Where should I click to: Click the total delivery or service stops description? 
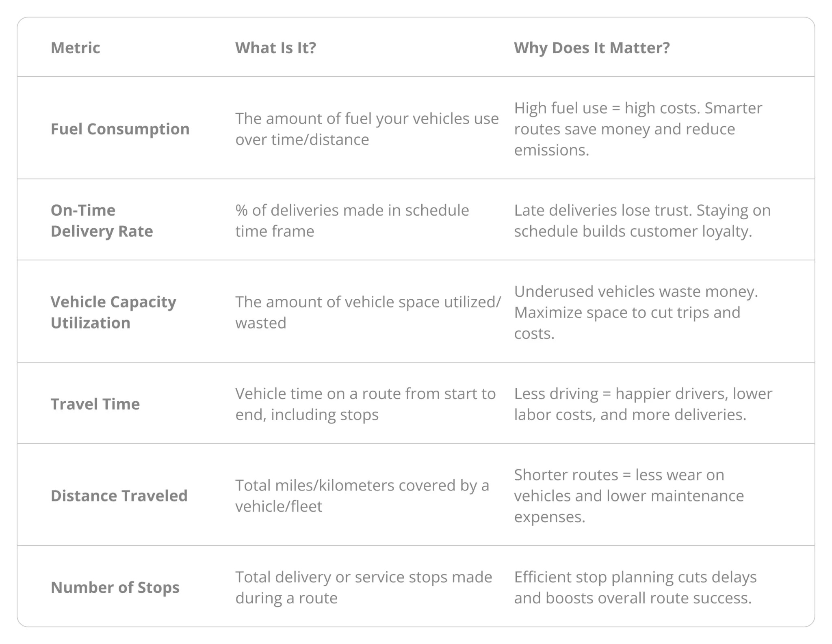[364, 588]
